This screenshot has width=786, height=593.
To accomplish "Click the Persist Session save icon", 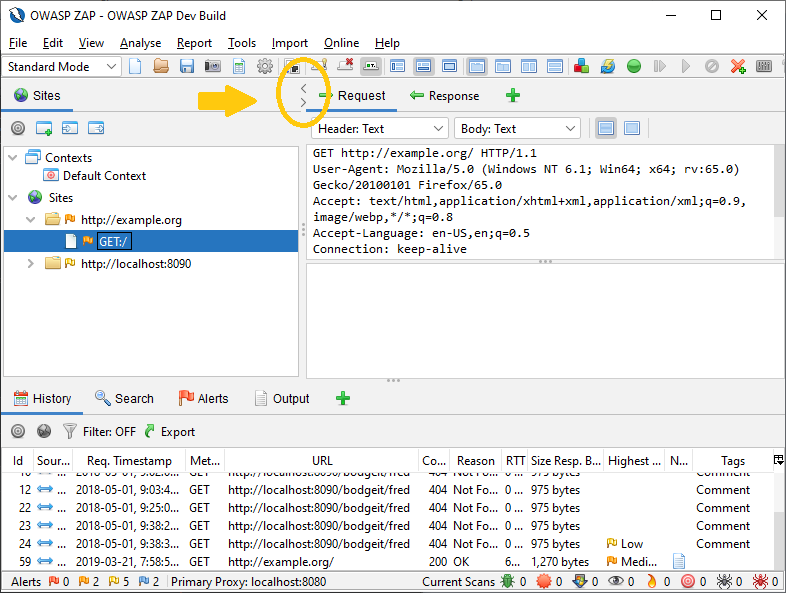I will (186, 67).
